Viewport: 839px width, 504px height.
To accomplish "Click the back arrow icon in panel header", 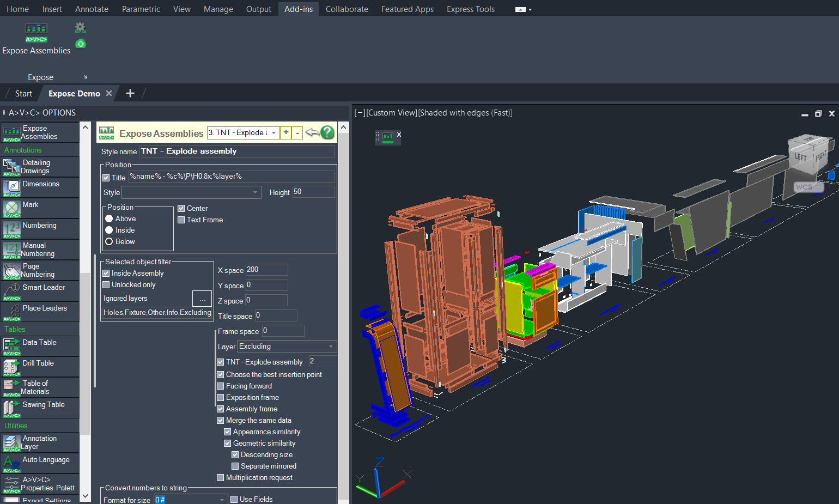I will tap(312, 132).
